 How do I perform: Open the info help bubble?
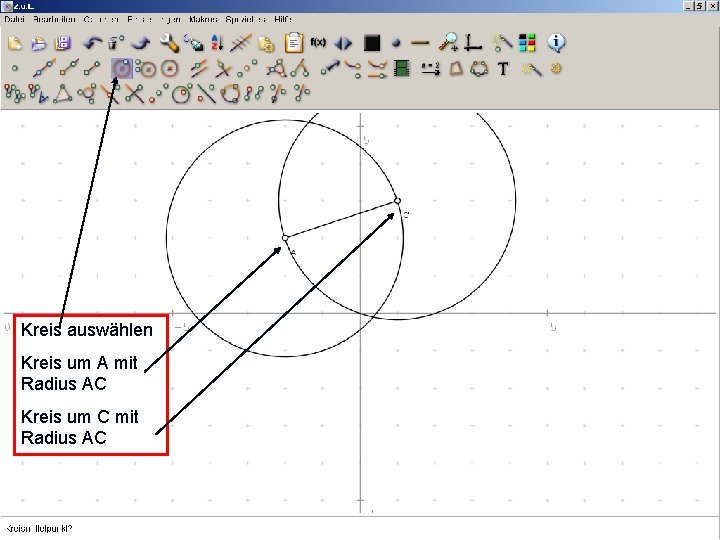click(x=557, y=43)
